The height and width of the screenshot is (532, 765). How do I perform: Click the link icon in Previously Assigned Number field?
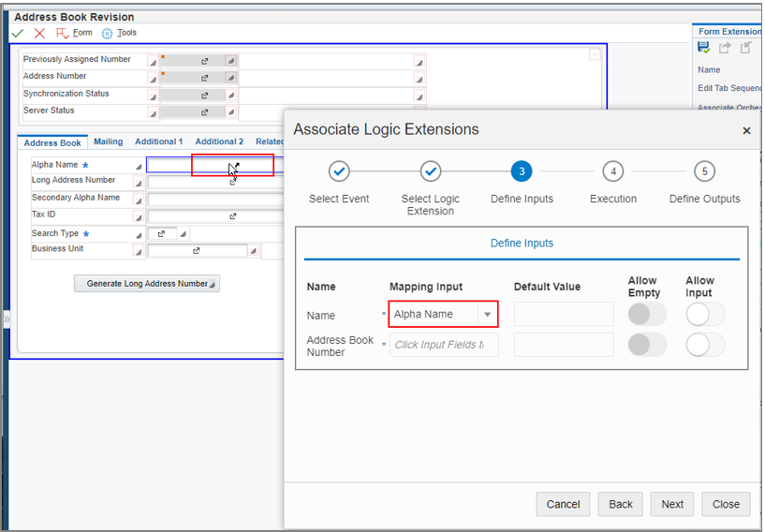pos(205,61)
